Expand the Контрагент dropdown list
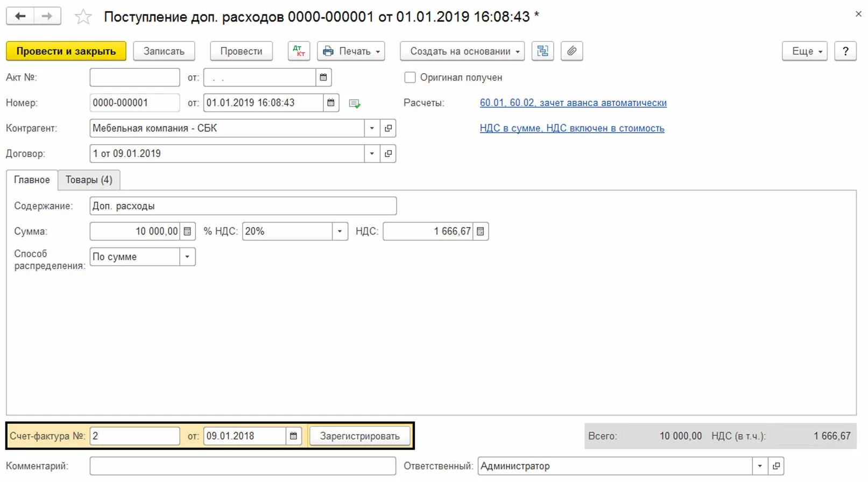This screenshot has width=868, height=482. coord(372,128)
